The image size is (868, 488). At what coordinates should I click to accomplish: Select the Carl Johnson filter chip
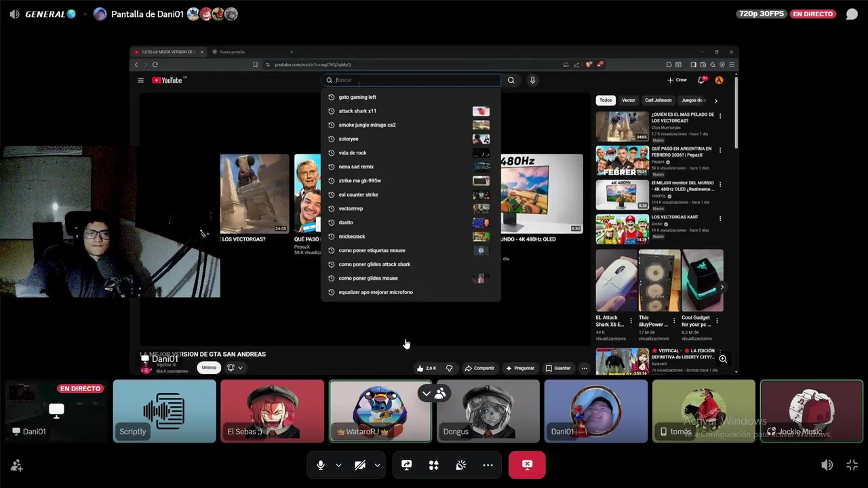658,100
